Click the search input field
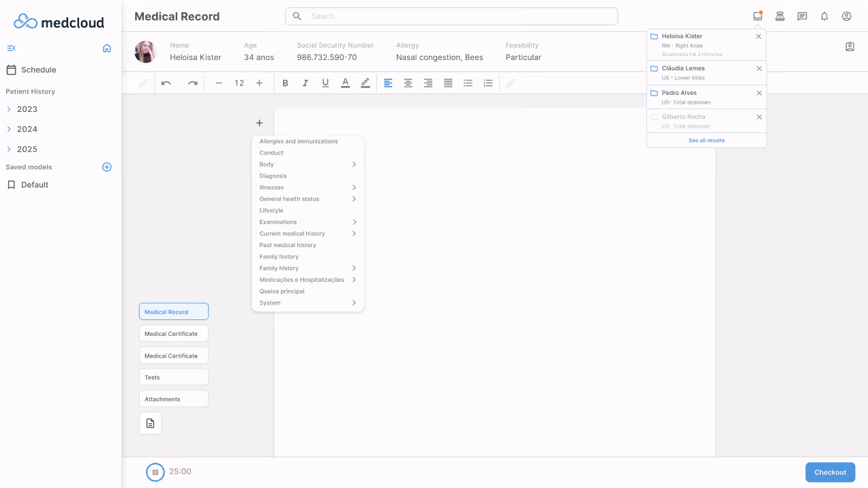 pos(451,16)
